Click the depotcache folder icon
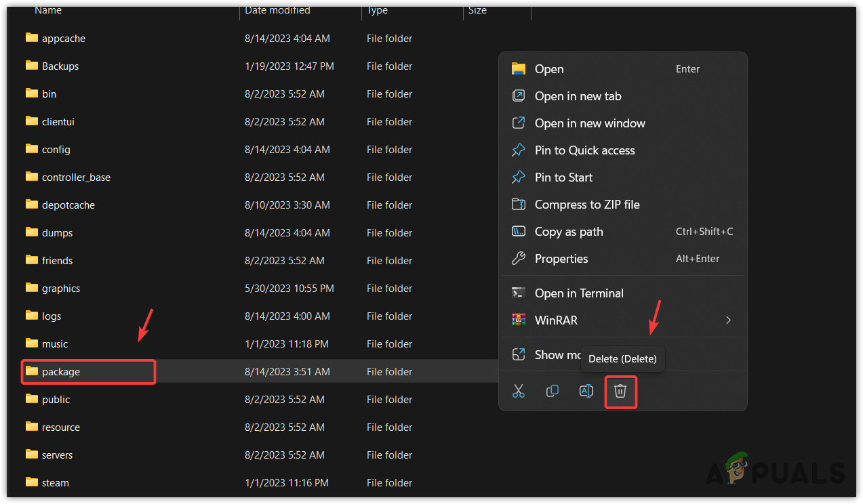 32,205
